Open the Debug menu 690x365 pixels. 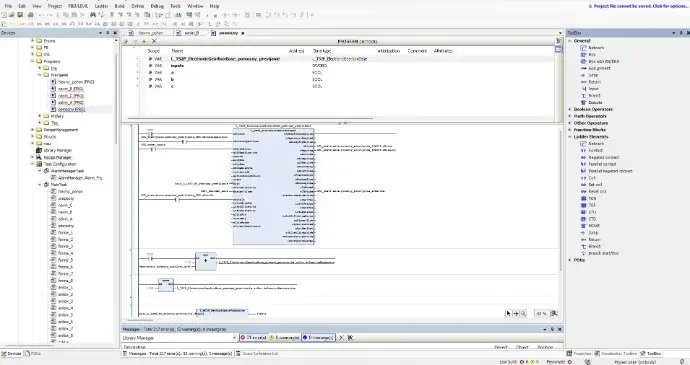point(157,6)
